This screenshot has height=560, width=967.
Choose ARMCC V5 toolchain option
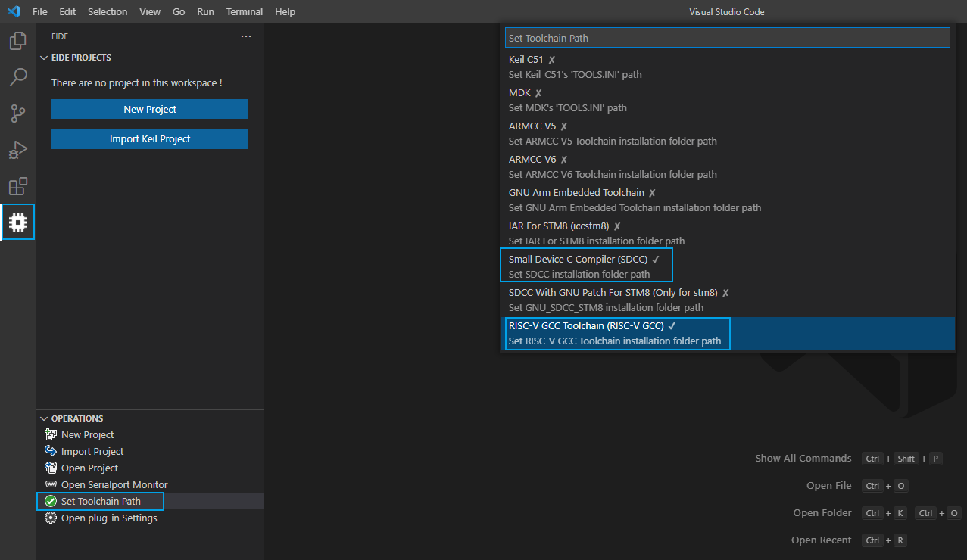point(727,133)
